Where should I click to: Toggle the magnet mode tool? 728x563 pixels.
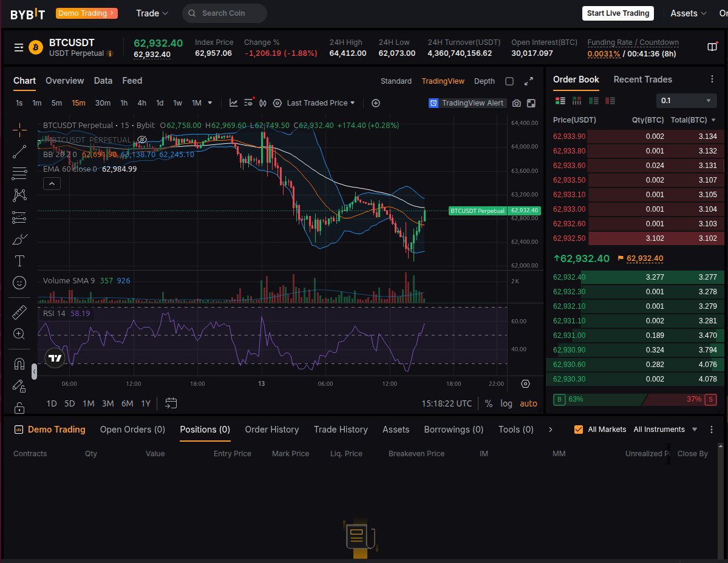click(x=19, y=364)
